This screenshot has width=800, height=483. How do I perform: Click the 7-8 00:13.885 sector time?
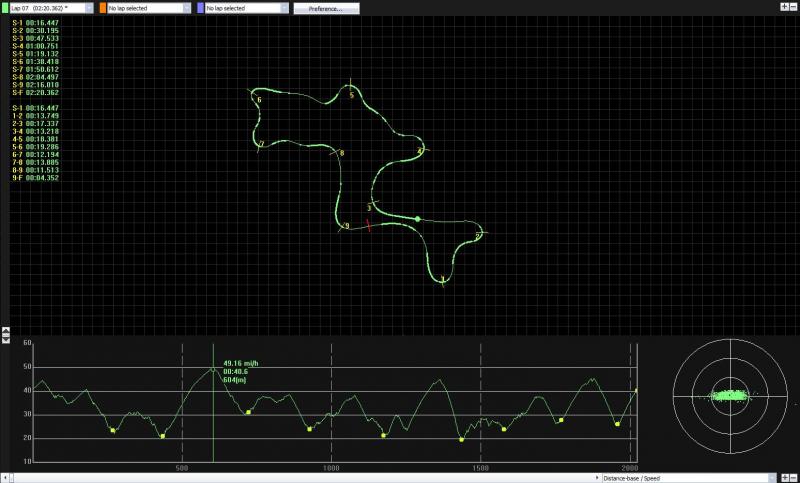35,162
